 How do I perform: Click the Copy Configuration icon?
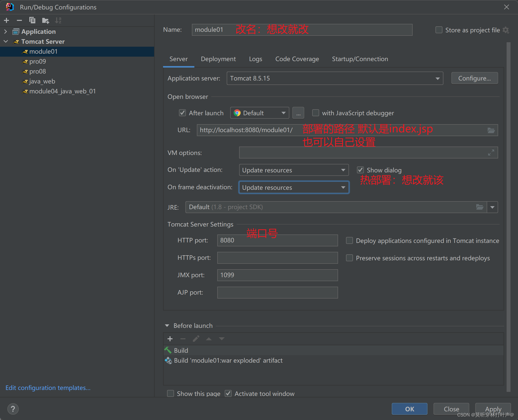(32, 20)
